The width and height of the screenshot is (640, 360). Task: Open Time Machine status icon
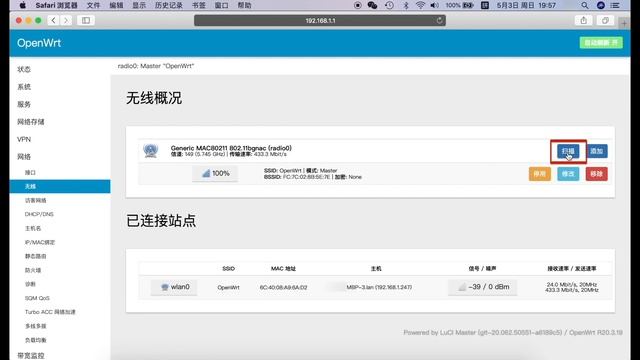pyautogui.click(x=389, y=5)
